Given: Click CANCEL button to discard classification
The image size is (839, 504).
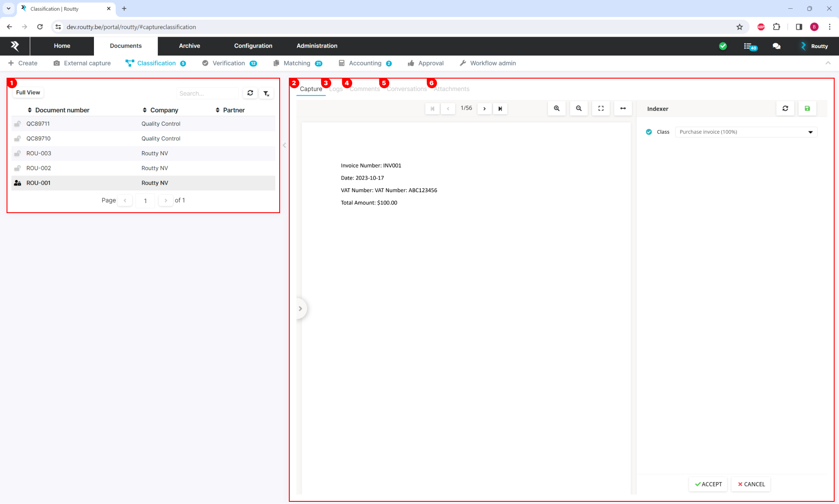Looking at the screenshot, I should coord(751,484).
